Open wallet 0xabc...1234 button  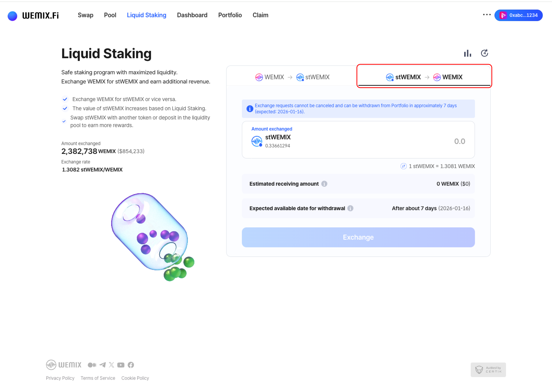tap(518, 15)
